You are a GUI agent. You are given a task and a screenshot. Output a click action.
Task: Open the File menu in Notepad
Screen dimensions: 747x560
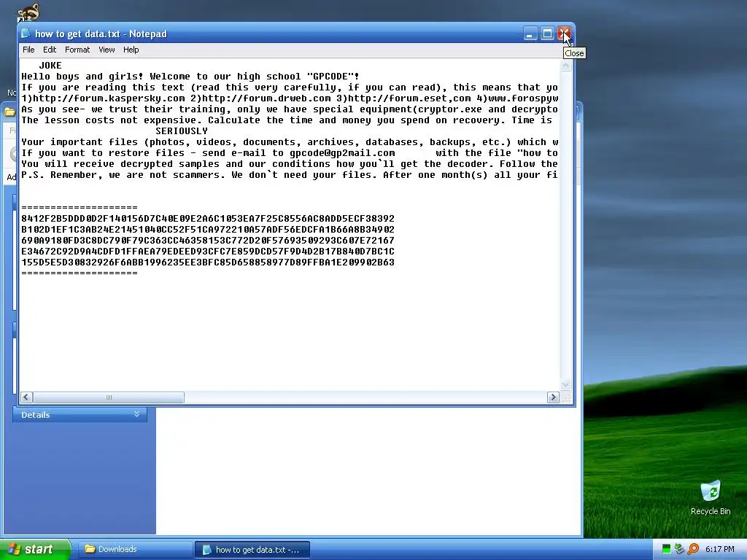pos(28,50)
